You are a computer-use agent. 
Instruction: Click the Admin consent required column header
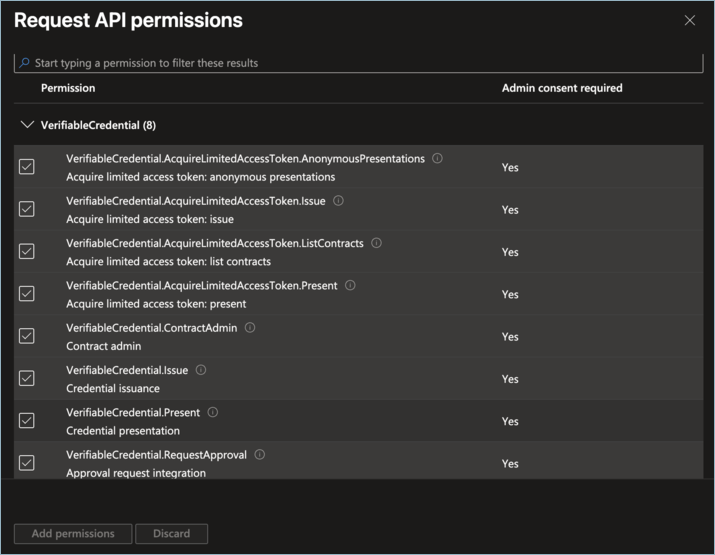point(562,88)
